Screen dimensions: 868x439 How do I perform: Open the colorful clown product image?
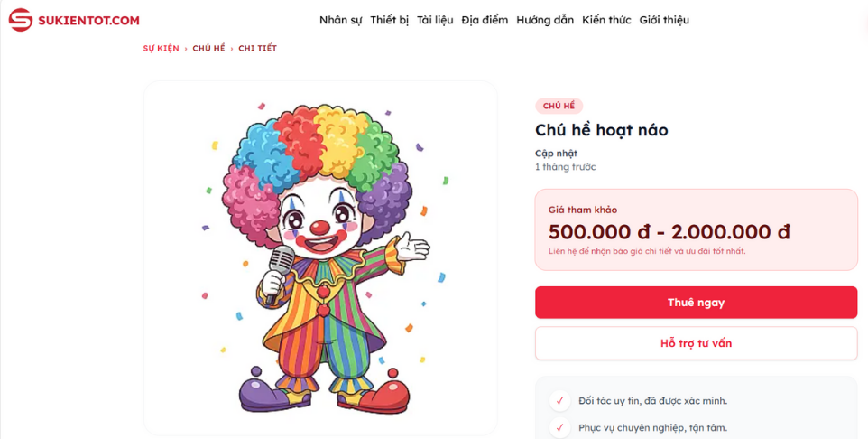tap(320, 257)
